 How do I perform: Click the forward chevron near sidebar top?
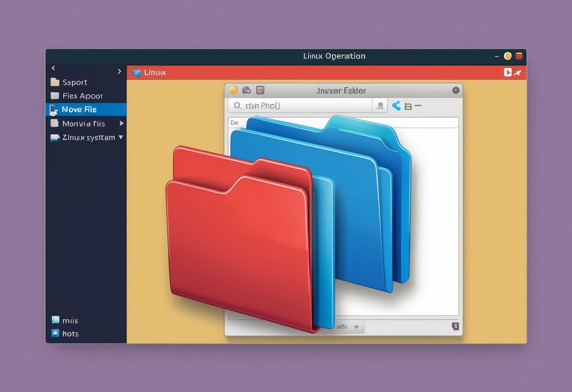119,72
